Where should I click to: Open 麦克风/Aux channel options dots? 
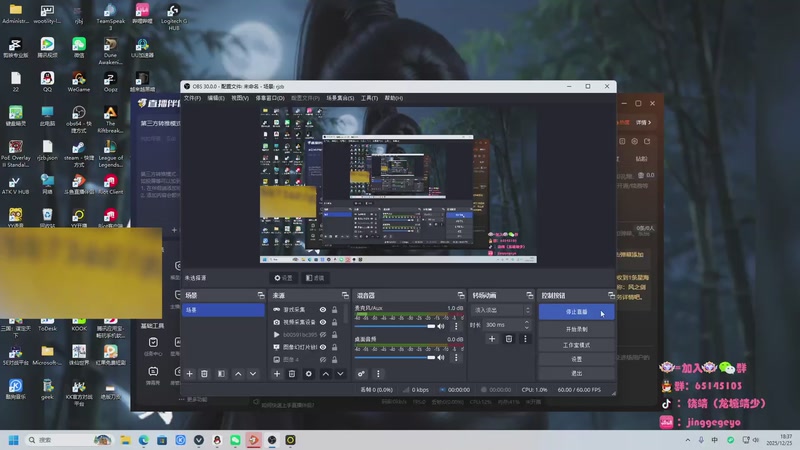[456, 326]
